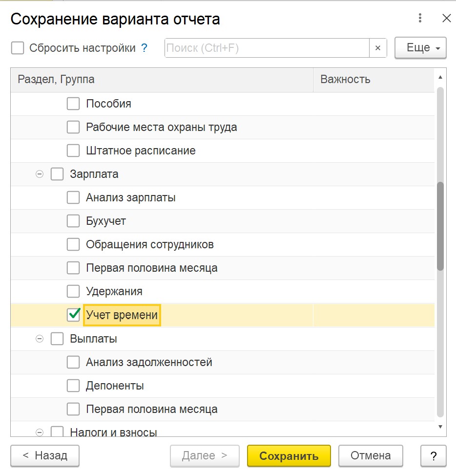Tick the Удержания checkbox

[x=73, y=291]
